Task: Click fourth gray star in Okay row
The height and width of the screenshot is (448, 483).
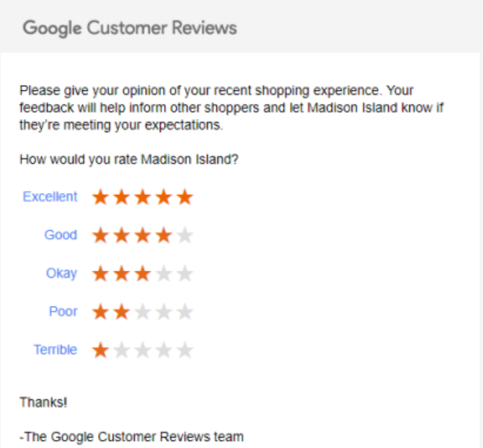Action: point(164,273)
